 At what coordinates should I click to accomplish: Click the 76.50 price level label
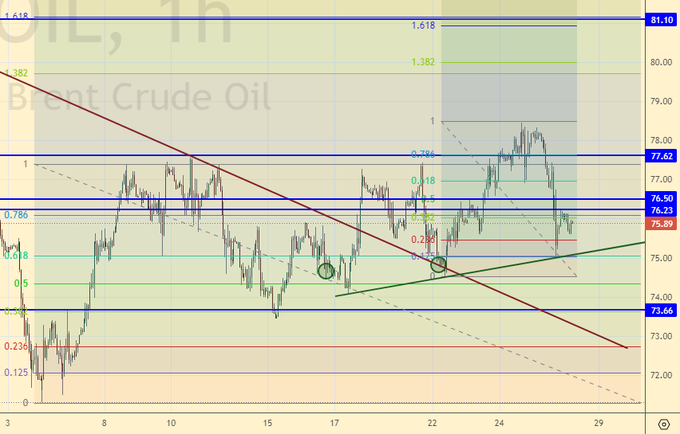[660, 199]
